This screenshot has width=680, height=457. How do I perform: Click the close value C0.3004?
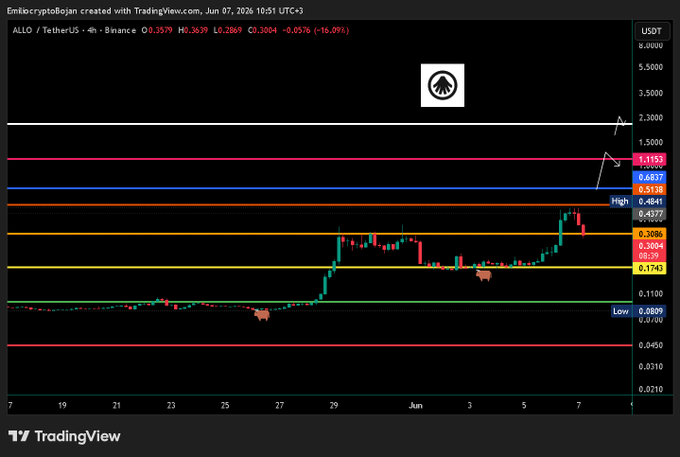pos(262,30)
